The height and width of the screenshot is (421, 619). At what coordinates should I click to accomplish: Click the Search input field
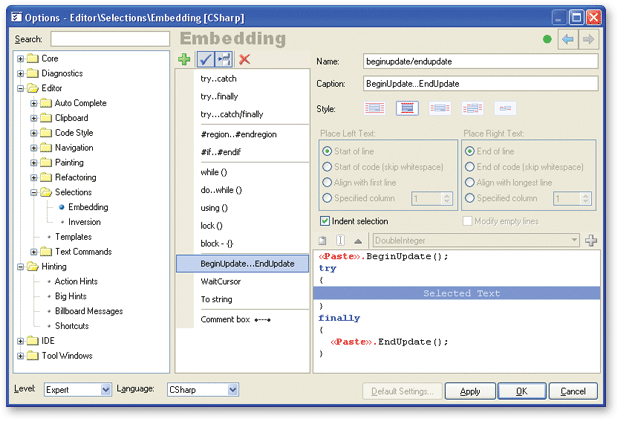tap(110, 39)
